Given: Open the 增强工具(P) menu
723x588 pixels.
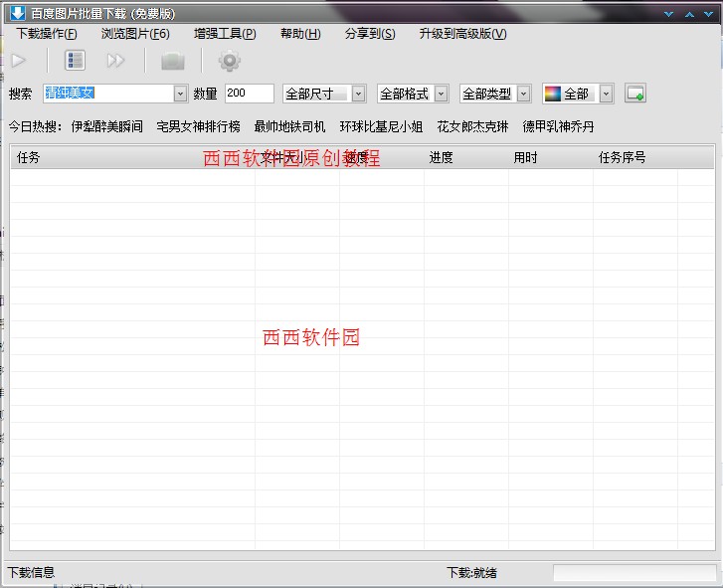Looking at the screenshot, I should [x=225, y=34].
